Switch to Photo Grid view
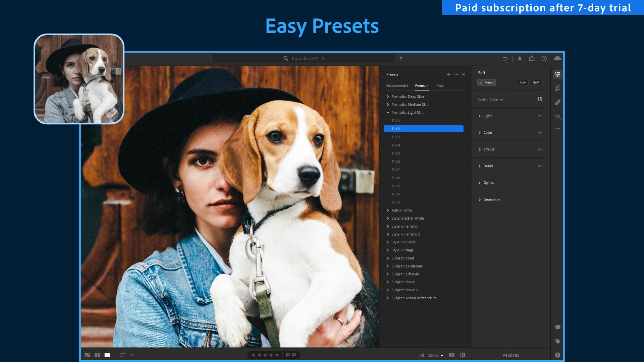644x362 pixels. [x=87, y=355]
